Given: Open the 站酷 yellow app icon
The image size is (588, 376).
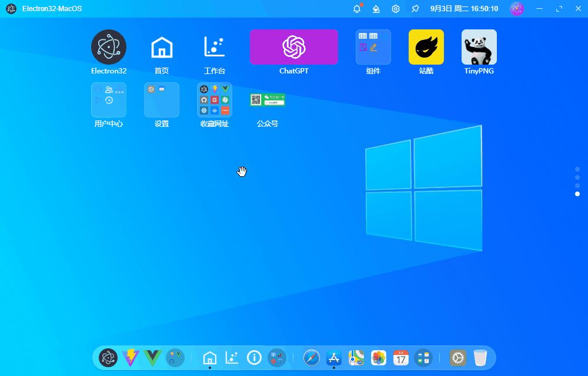Looking at the screenshot, I should pos(426,47).
